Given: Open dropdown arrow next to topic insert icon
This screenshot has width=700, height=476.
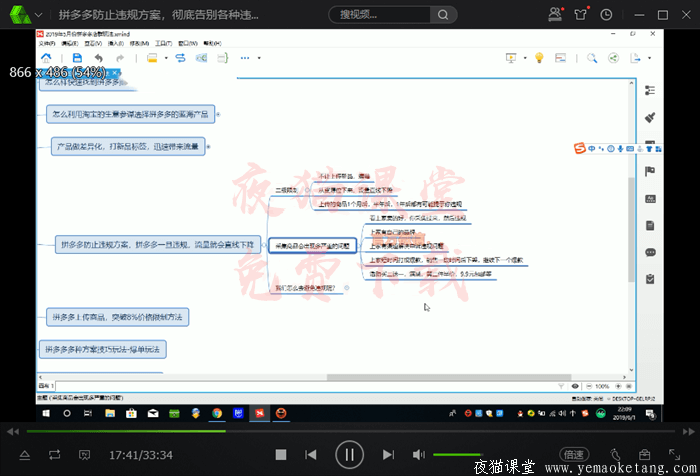Looking at the screenshot, I should (166, 58).
